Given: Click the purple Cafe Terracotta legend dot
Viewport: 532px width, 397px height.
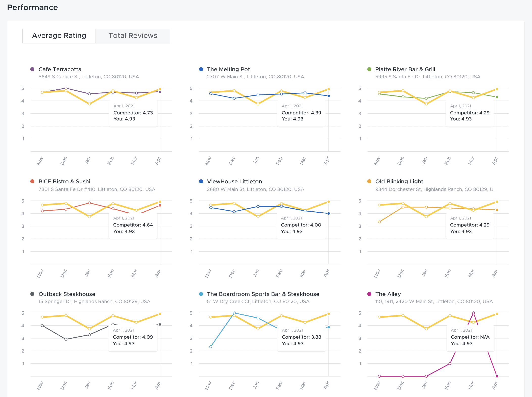Looking at the screenshot, I should pyautogui.click(x=32, y=69).
